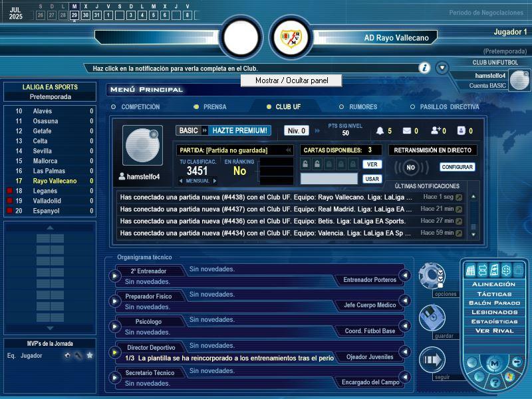
Task: Click the notifications list scrollbar down arrow
Action: (473, 235)
